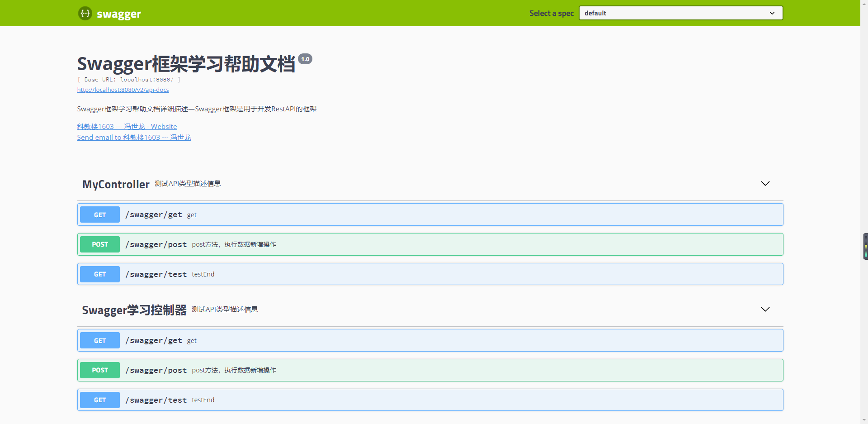Click the 1.0 version badge
The image size is (868, 424).
pyautogui.click(x=306, y=59)
